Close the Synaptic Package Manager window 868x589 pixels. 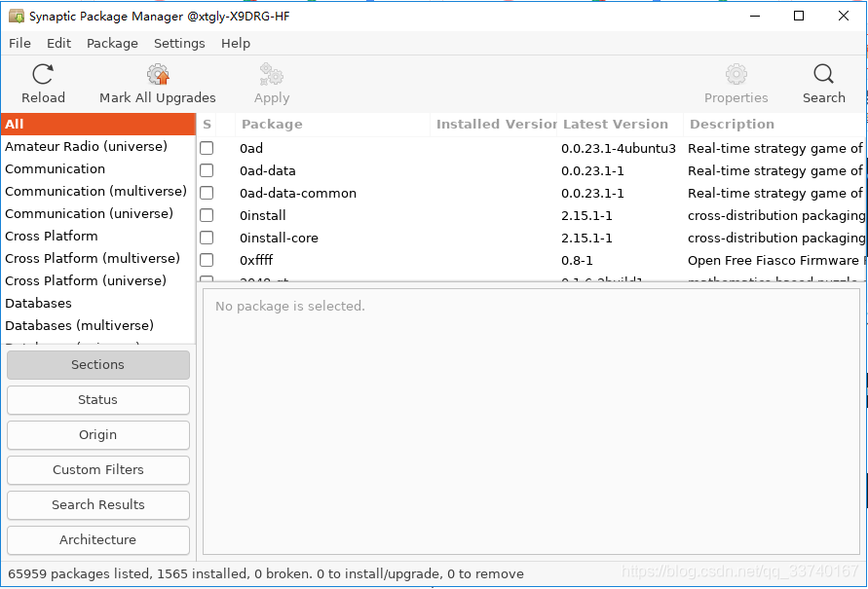(844, 16)
